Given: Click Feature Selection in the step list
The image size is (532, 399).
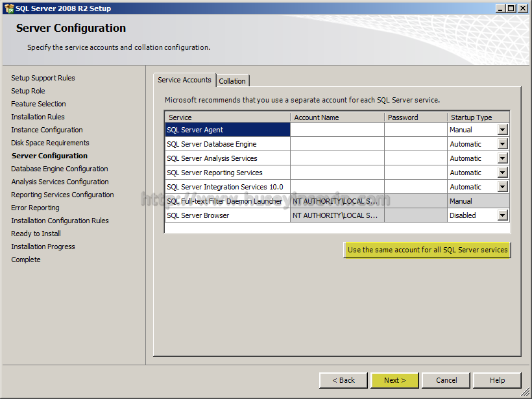Looking at the screenshot, I should point(38,104).
